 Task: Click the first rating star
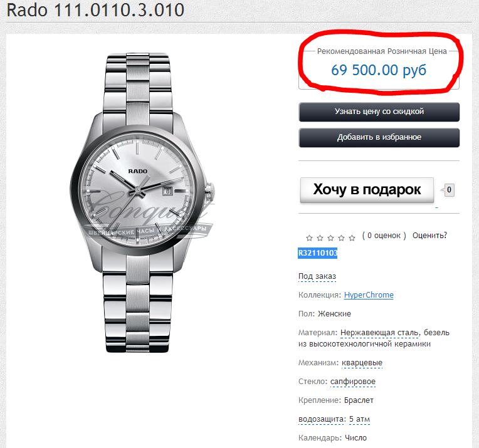[x=309, y=237]
